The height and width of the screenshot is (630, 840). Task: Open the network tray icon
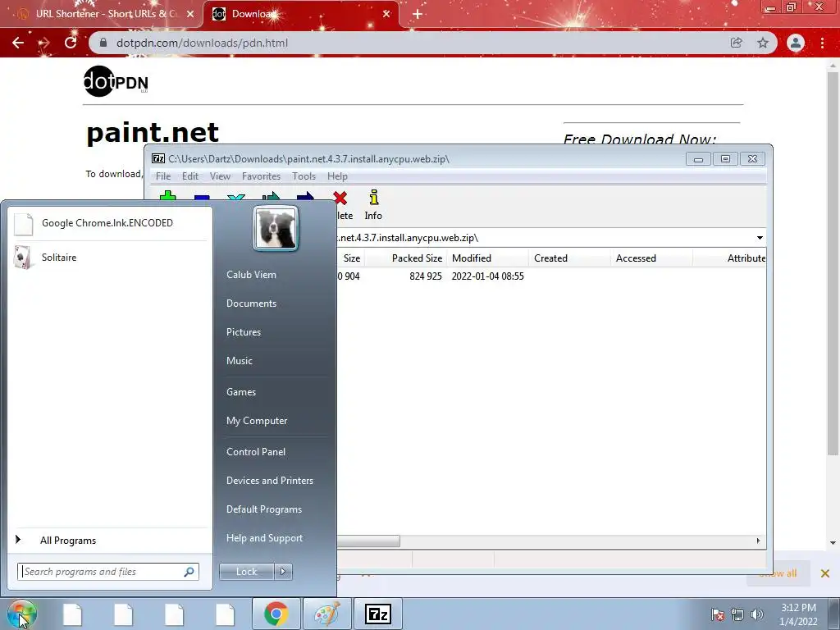[737, 614]
